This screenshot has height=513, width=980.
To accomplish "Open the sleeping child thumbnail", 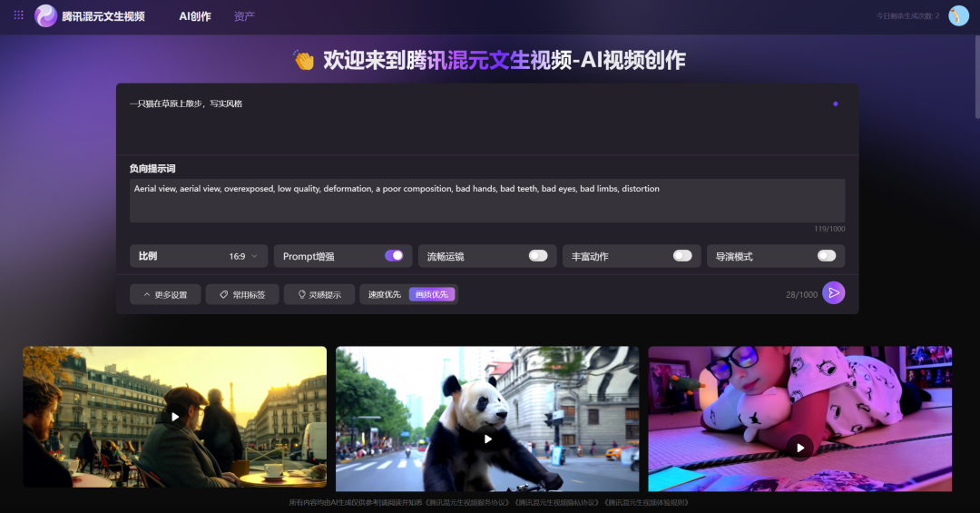I will click(x=800, y=419).
